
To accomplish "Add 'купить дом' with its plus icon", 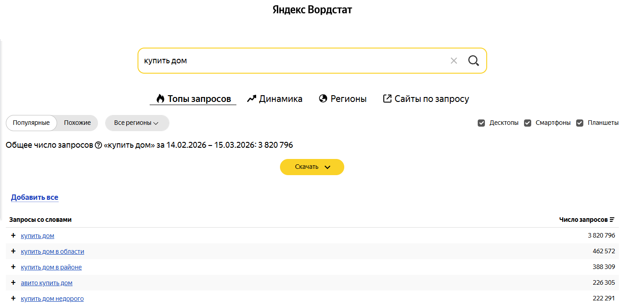I will [13, 235].
